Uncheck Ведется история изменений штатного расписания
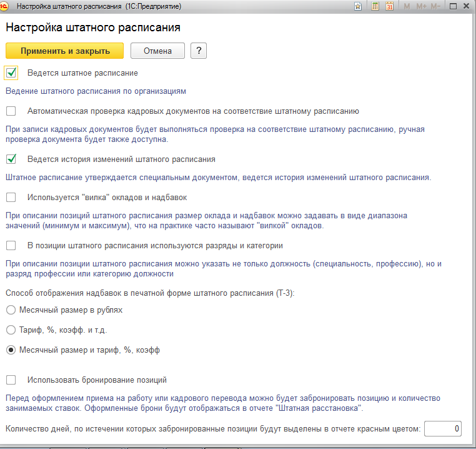Image resolution: width=476 pixels, height=449 pixels. (11, 159)
